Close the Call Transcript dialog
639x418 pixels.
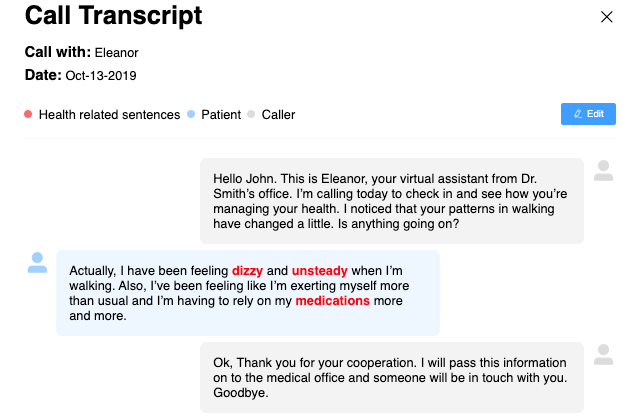(x=606, y=17)
